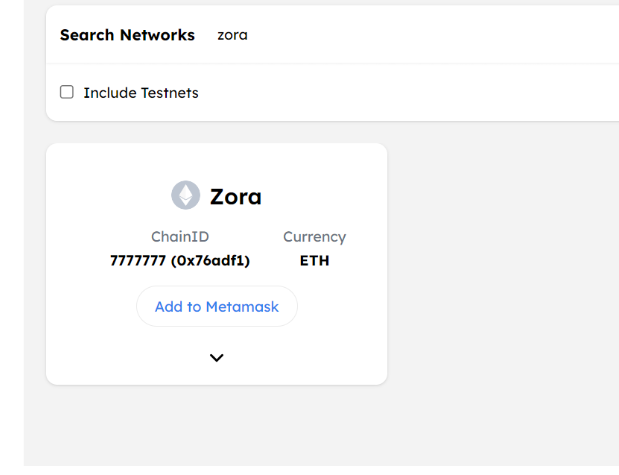
Task: Expand Zora card details with chevron
Action: pyautogui.click(x=216, y=358)
